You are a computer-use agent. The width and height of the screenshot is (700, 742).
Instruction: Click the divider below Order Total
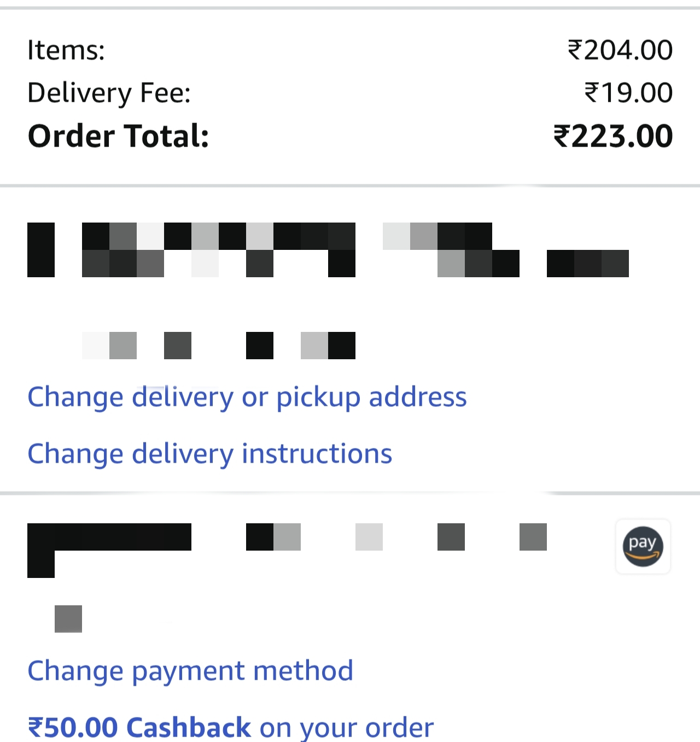350,186
